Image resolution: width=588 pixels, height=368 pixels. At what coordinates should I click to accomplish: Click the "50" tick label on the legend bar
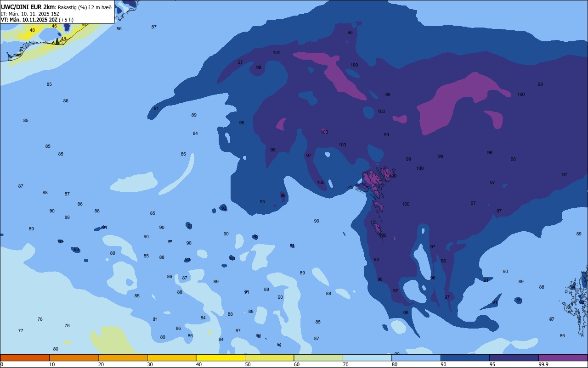[x=248, y=364]
